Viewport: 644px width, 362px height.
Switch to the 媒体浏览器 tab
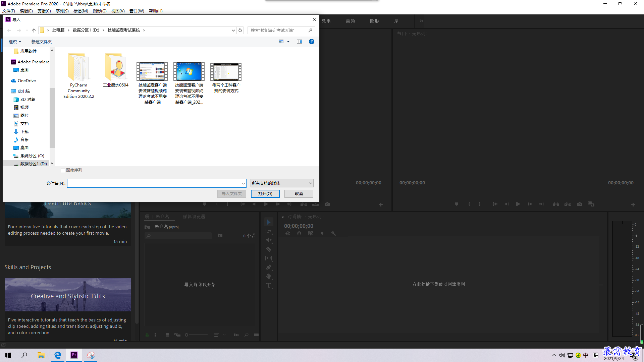(194, 217)
